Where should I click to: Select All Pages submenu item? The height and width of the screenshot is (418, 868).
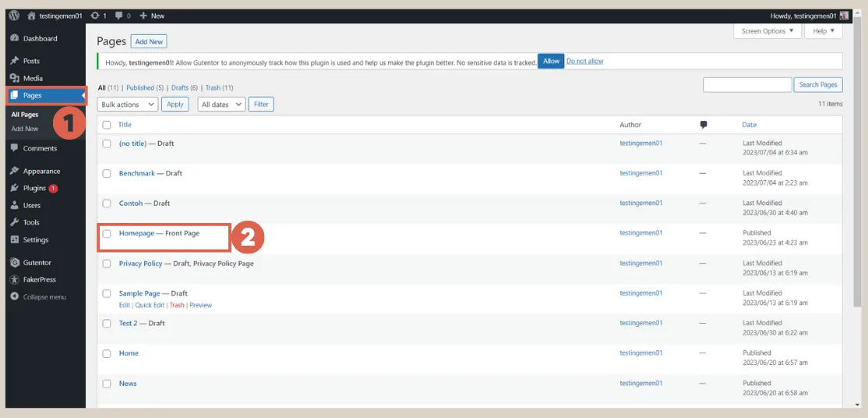[25, 115]
